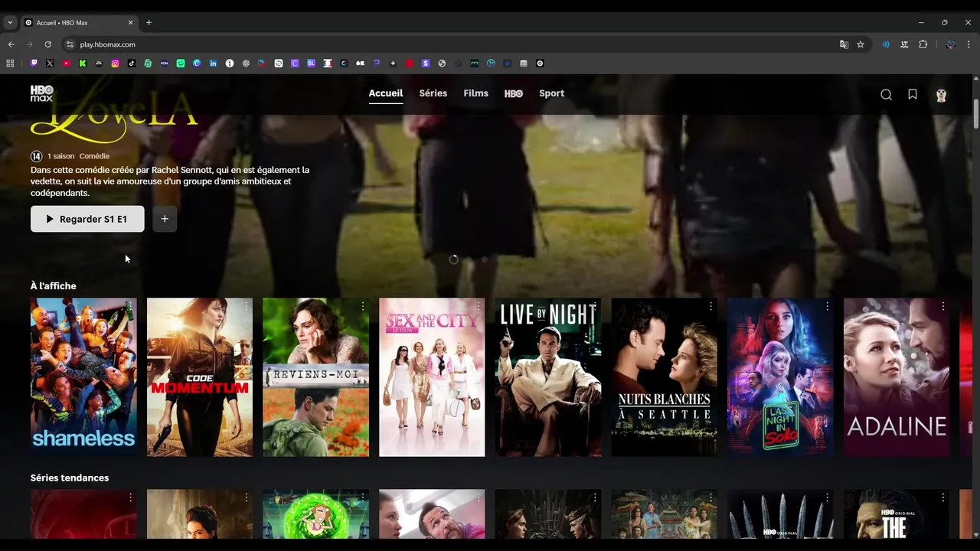Open Chrome's three-dot menu
This screenshot has height=551, width=980.
(969, 44)
